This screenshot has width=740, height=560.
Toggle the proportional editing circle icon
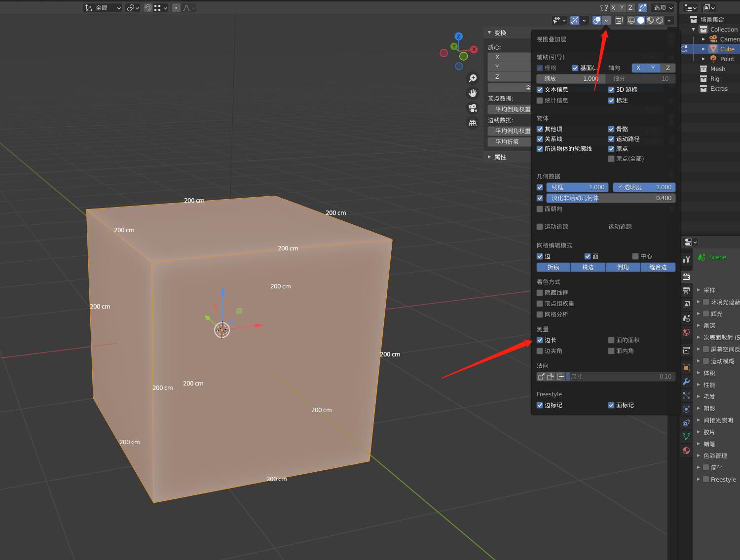[176, 8]
